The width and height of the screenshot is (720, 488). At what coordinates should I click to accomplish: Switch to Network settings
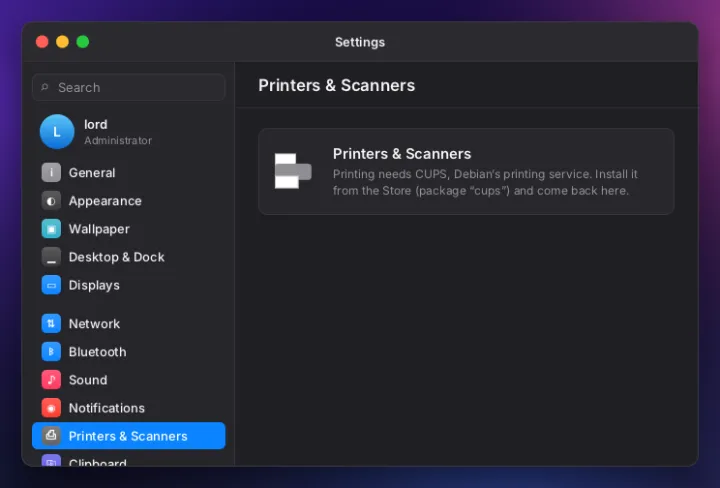(129, 324)
